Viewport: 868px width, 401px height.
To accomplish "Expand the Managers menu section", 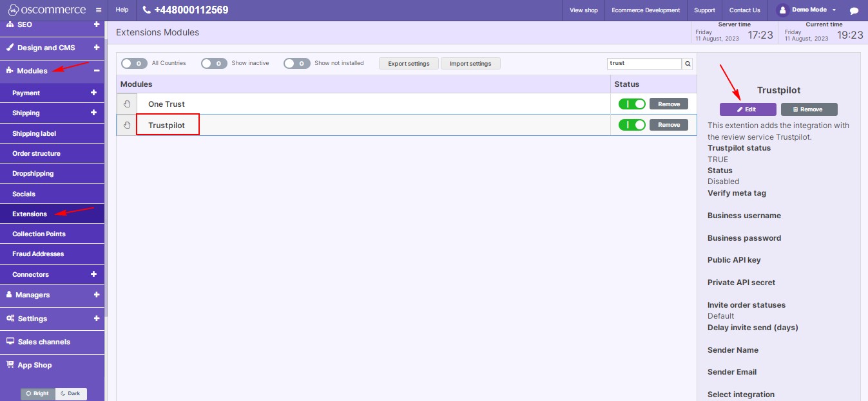I will (97, 295).
